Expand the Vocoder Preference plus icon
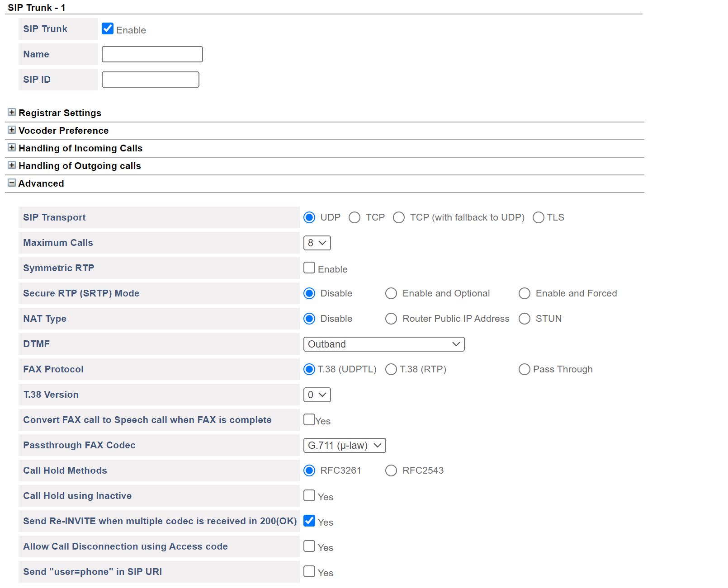Viewport: 728px width, 588px height. (x=12, y=130)
